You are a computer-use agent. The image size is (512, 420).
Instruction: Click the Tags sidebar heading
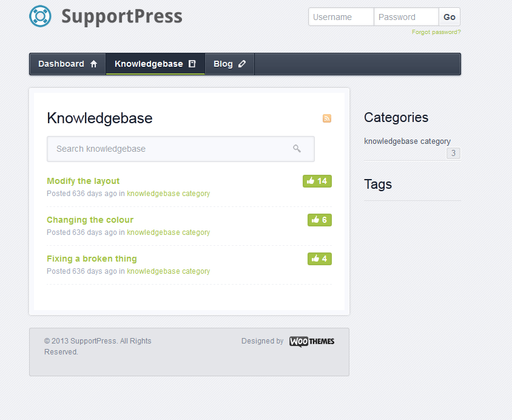[x=378, y=185]
